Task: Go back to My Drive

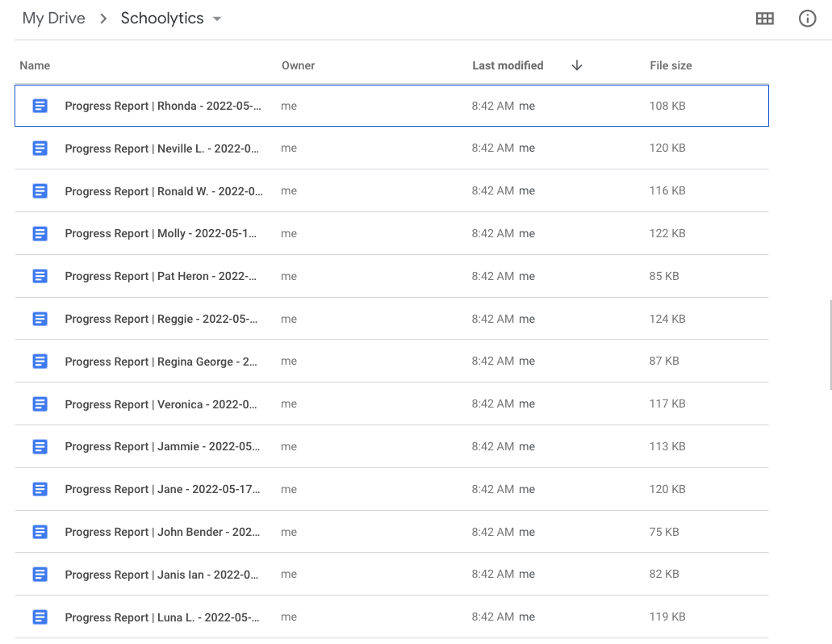Action: (x=53, y=19)
